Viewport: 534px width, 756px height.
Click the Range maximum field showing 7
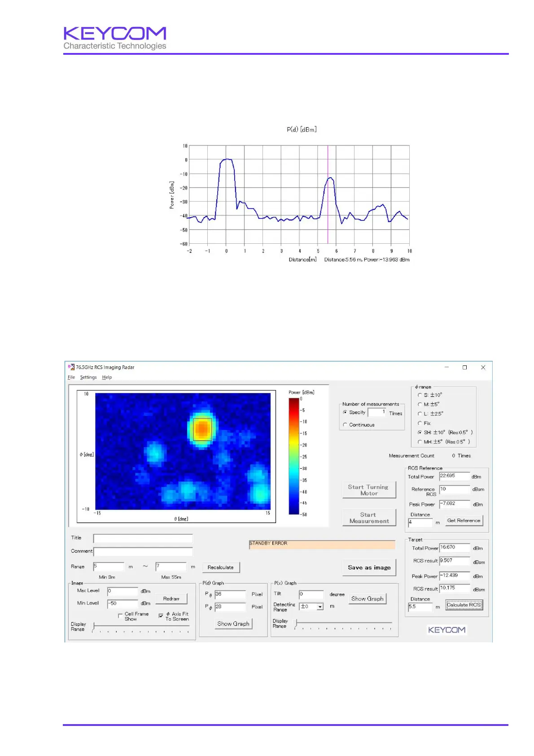coord(171,567)
